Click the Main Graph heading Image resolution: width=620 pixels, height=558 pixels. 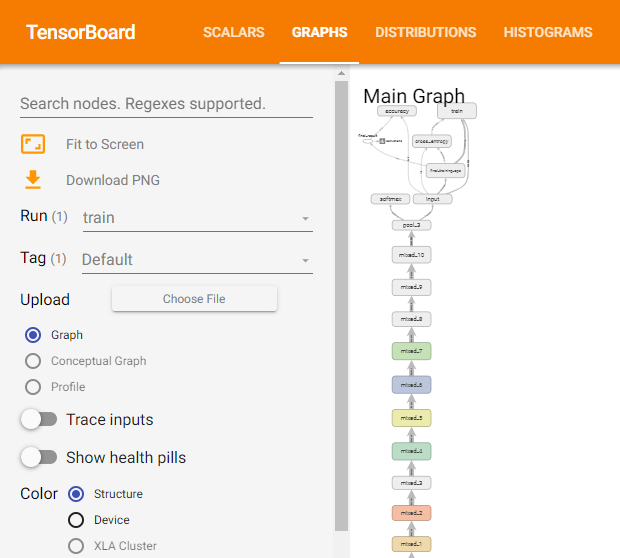pyautogui.click(x=414, y=96)
